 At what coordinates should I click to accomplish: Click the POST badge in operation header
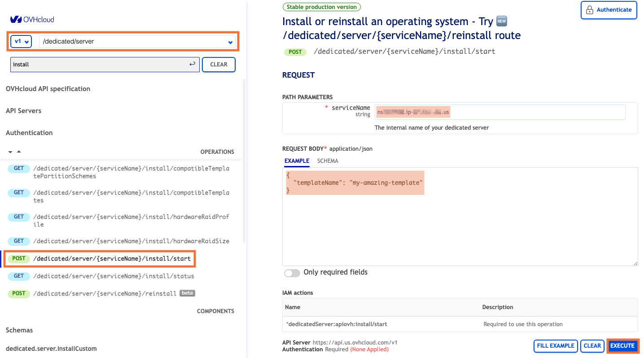(295, 52)
